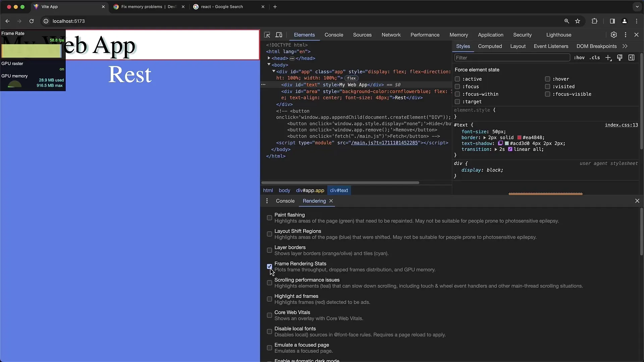Screen dimensions: 644x362
Task: Enable Paint flashing checkbox
Action: click(x=269, y=218)
